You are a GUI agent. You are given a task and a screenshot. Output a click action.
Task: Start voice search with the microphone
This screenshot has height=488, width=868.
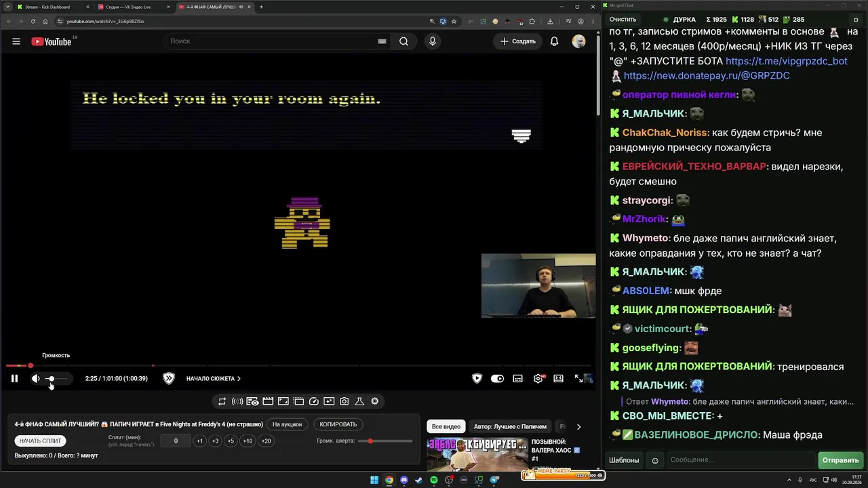(433, 41)
